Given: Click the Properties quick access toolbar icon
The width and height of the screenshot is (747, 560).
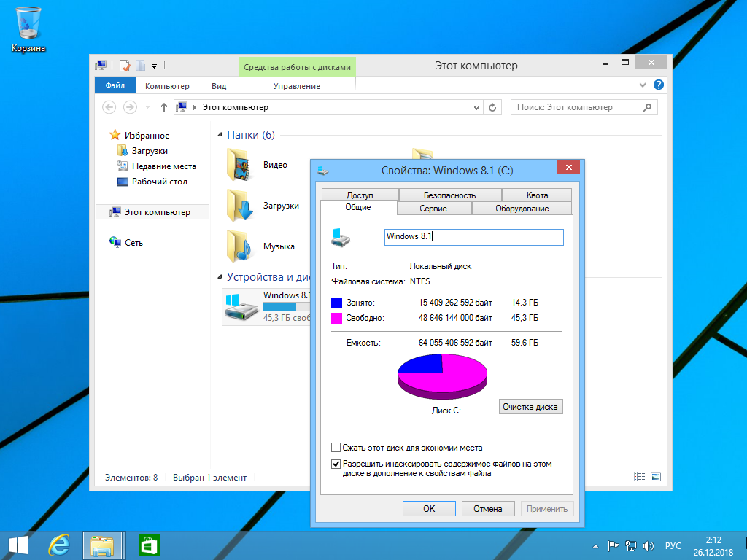Looking at the screenshot, I should click(x=125, y=65).
